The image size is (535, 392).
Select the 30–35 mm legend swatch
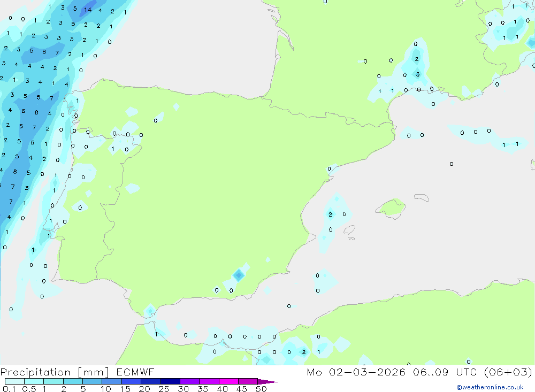(x=190, y=381)
